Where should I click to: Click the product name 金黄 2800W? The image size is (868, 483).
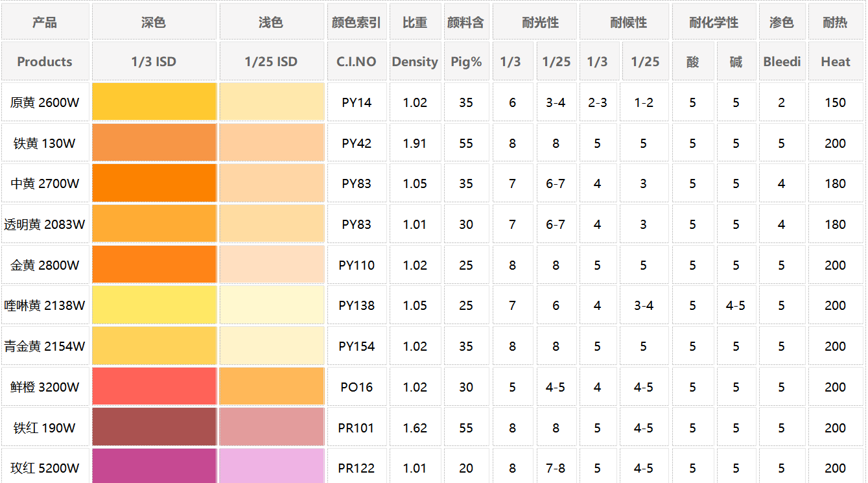pyautogui.click(x=45, y=265)
